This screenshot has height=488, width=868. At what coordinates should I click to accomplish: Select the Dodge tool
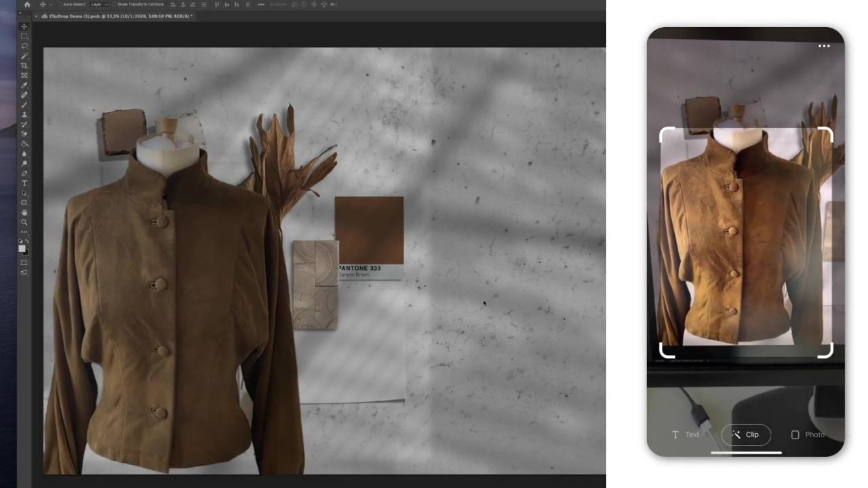(24, 163)
